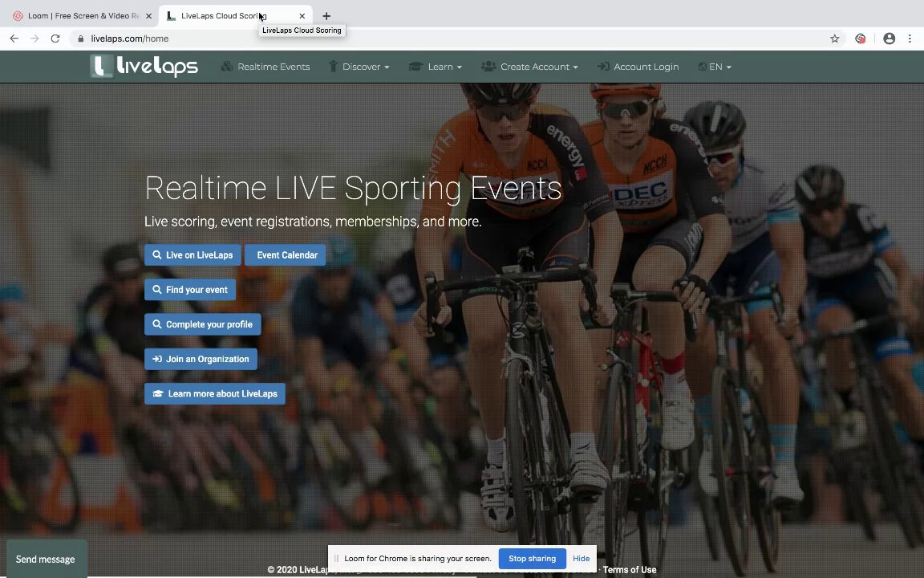Image resolution: width=924 pixels, height=578 pixels.
Task: Open the Chrome profile avatar
Action: tap(890, 39)
